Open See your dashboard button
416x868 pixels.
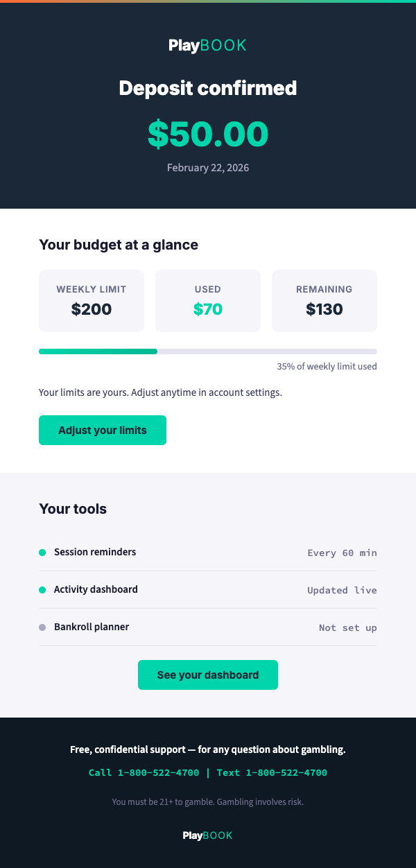click(208, 675)
